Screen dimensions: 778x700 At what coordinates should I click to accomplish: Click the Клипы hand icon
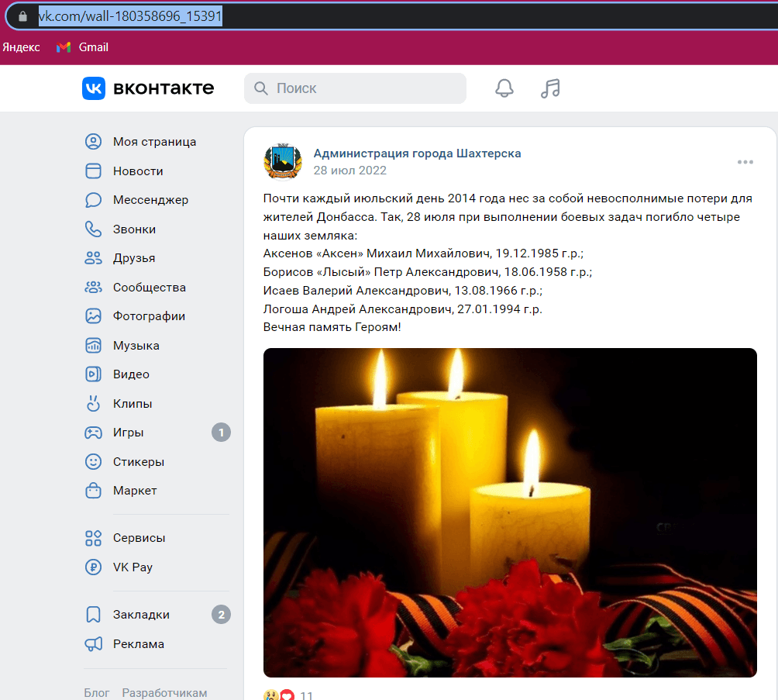click(x=93, y=404)
